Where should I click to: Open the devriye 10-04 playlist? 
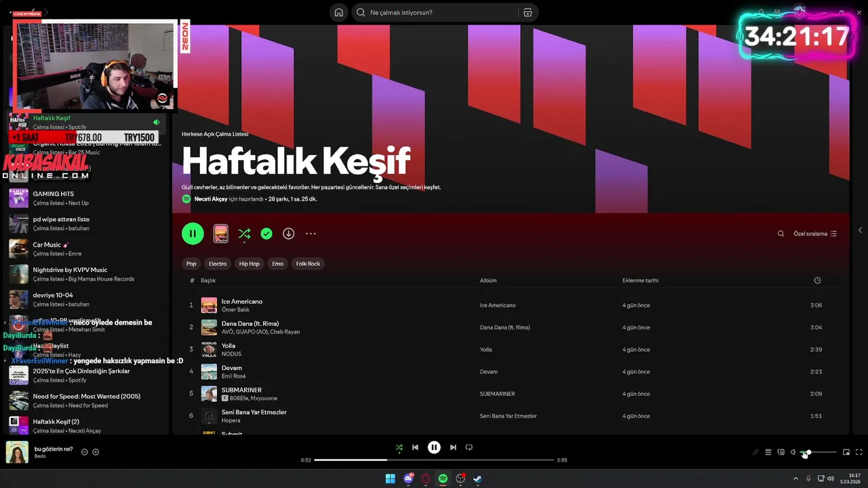[x=87, y=300]
